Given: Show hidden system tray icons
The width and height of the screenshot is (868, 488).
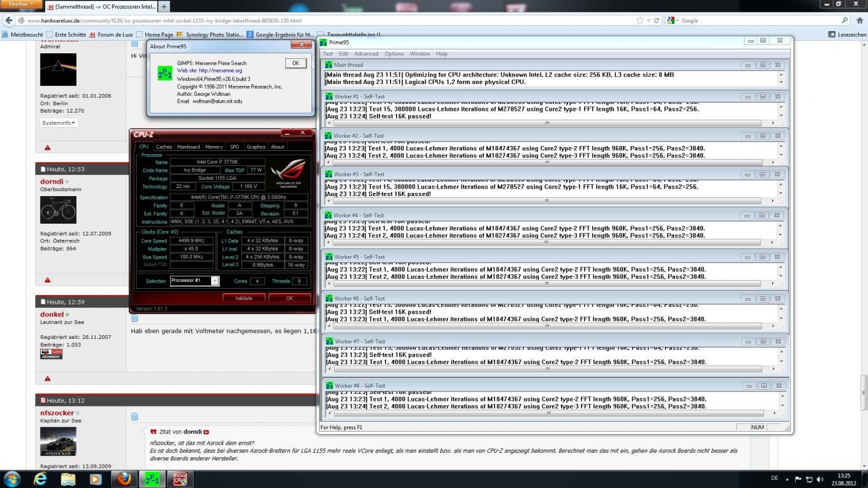Looking at the screenshot, I should [x=788, y=479].
